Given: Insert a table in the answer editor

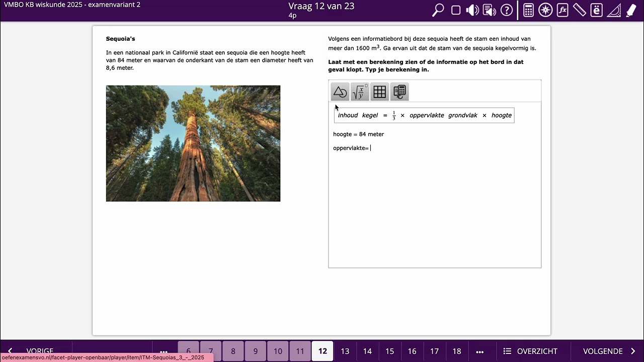Looking at the screenshot, I should click(x=380, y=92).
